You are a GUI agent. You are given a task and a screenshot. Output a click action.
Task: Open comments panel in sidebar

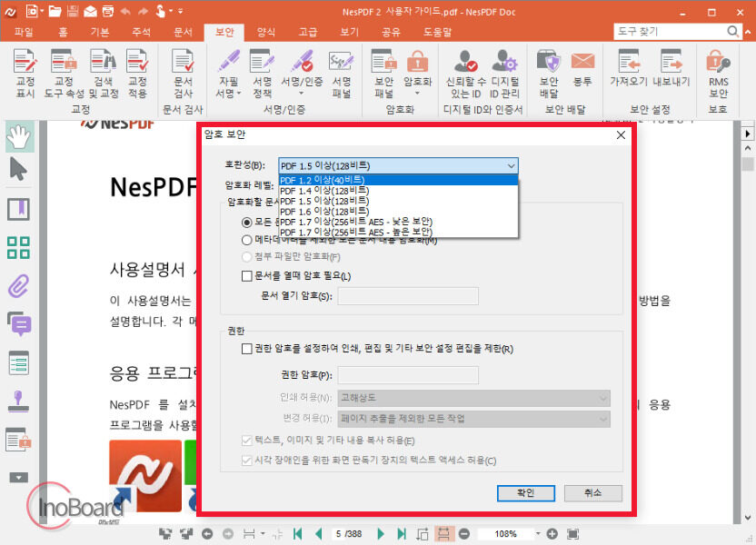click(20, 323)
